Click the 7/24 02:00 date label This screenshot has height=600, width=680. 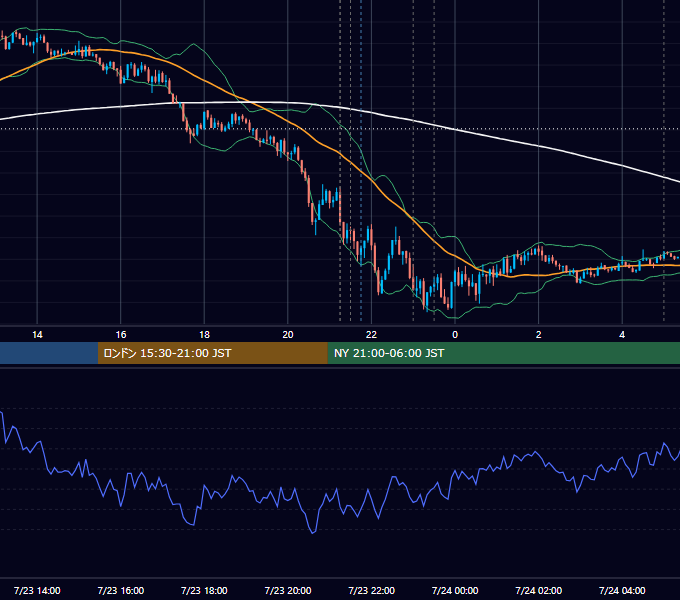[539, 590]
